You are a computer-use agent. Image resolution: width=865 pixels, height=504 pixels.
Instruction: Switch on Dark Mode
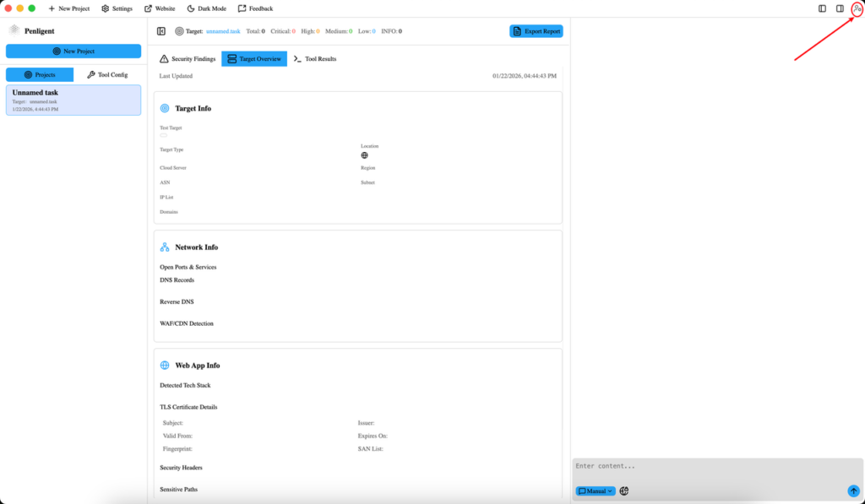206,8
